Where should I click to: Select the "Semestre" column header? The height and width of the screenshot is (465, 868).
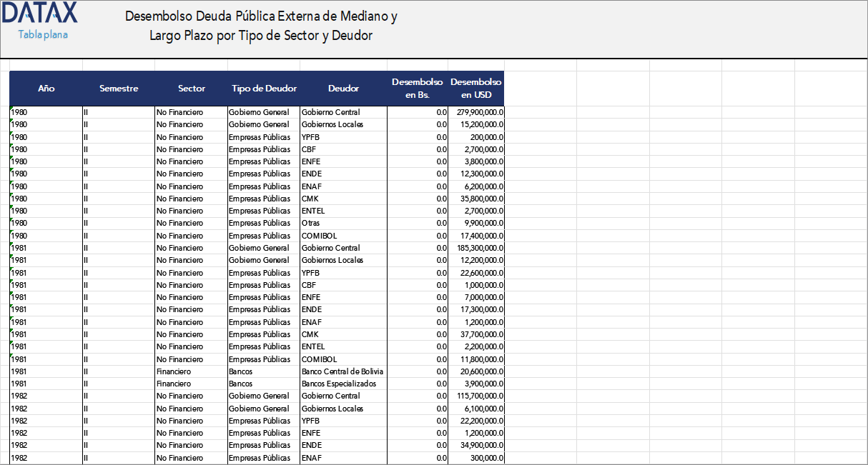(119, 89)
